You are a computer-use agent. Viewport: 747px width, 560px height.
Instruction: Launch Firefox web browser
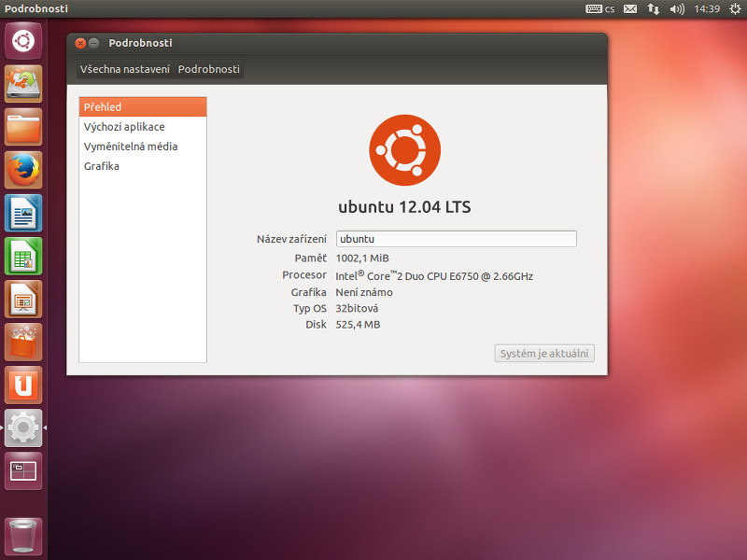(23, 170)
